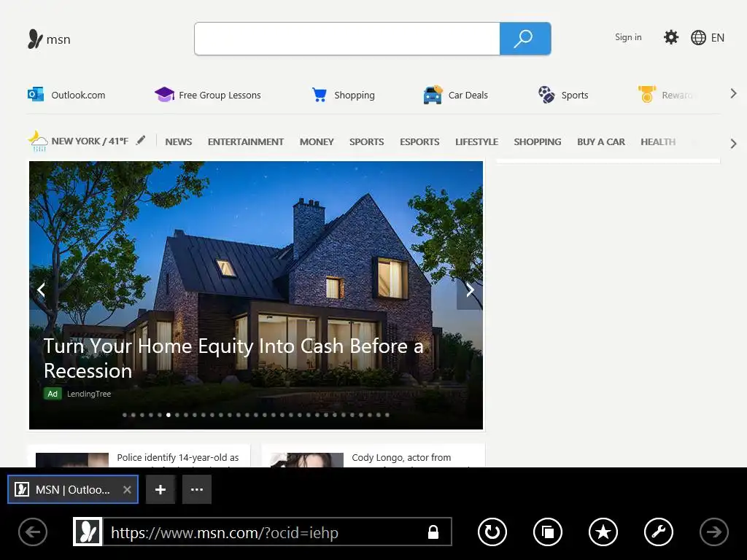Go back with browser back arrow
The height and width of the screenshot is (560, 747).
coord(33,532)
